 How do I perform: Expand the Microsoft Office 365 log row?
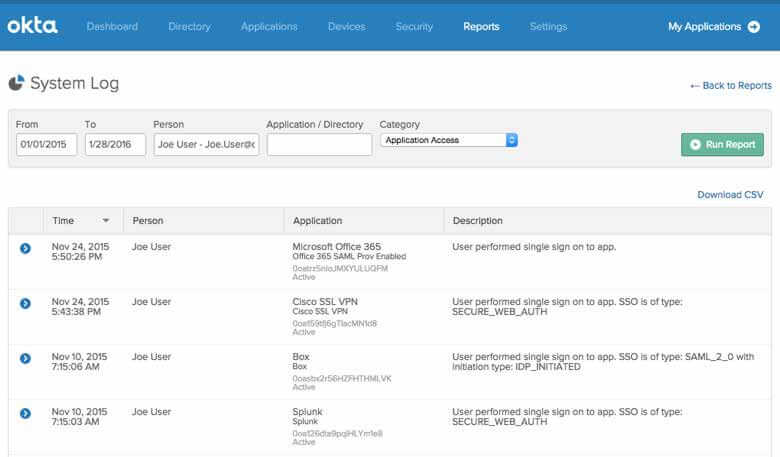tap(25, 248)
